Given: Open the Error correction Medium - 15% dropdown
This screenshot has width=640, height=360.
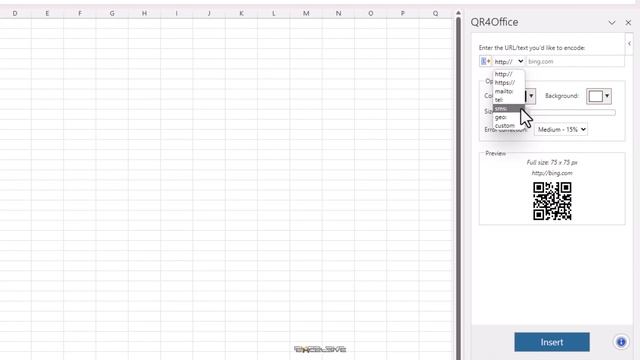Looking at the screenshot, I should 561,130.
